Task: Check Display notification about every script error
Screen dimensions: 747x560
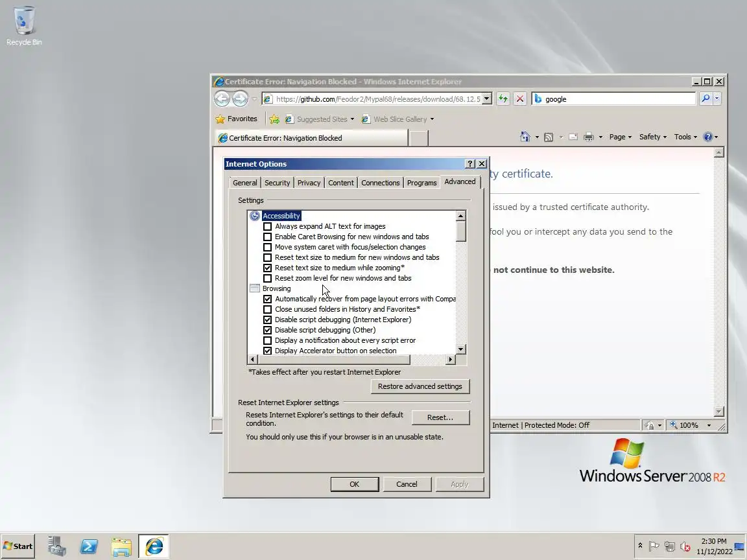Action: point(267,340)
